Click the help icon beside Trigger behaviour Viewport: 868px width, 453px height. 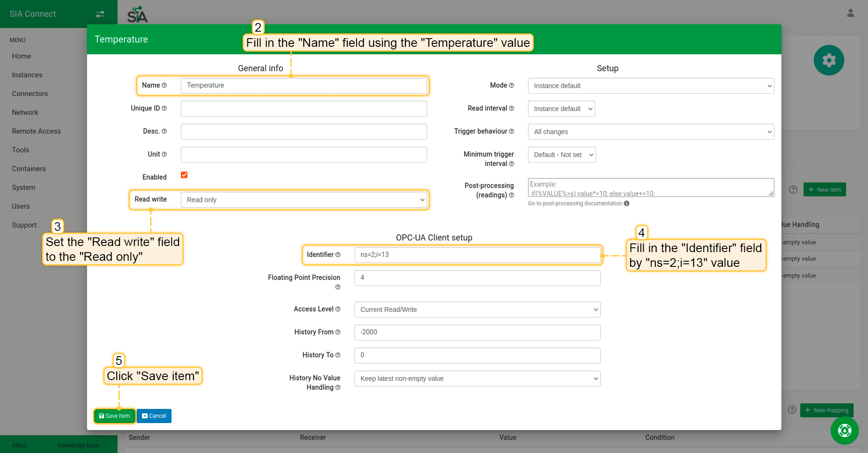tap(511, 131)
